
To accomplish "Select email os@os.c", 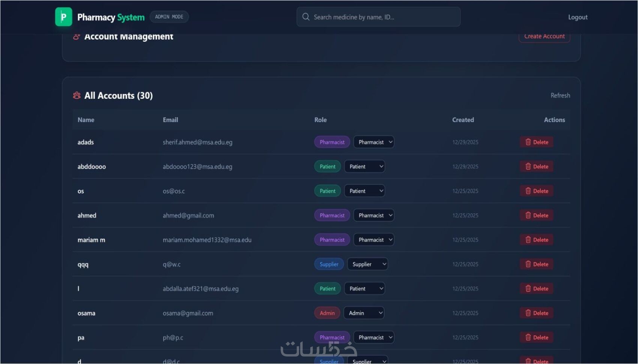I will (x=174, y=191).
